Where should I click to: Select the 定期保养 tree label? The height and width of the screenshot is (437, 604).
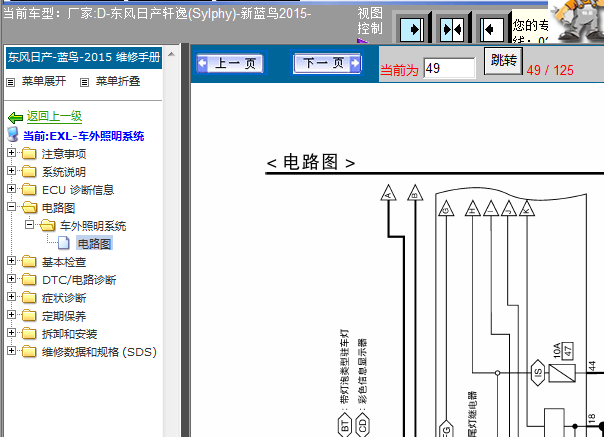[64, 316]
